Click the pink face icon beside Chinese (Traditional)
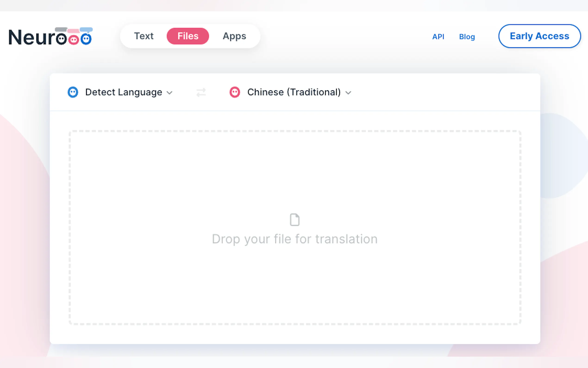The image size is (588, 368). click(235, 92)
